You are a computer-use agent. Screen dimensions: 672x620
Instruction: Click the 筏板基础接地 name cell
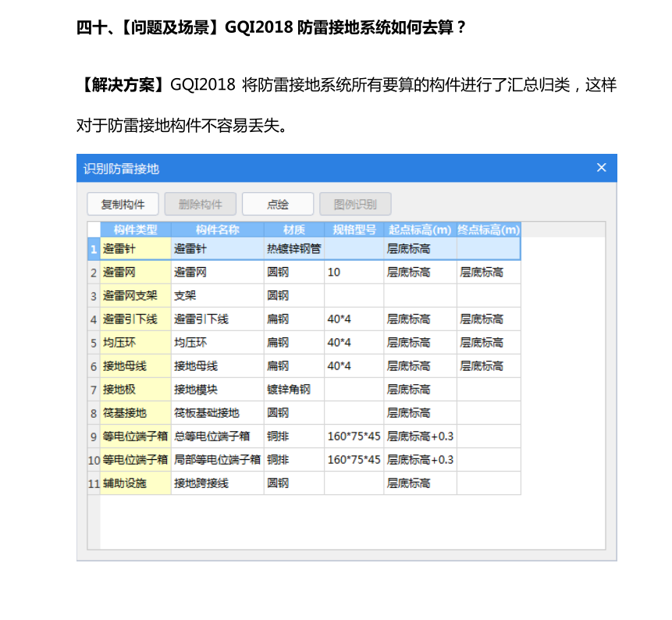click(217, 413)
